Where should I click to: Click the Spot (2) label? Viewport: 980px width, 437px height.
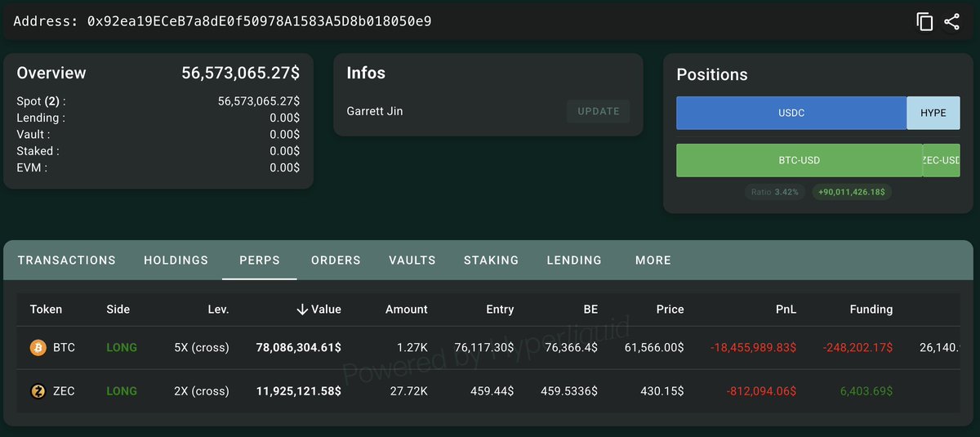click(x=41, y=101)
